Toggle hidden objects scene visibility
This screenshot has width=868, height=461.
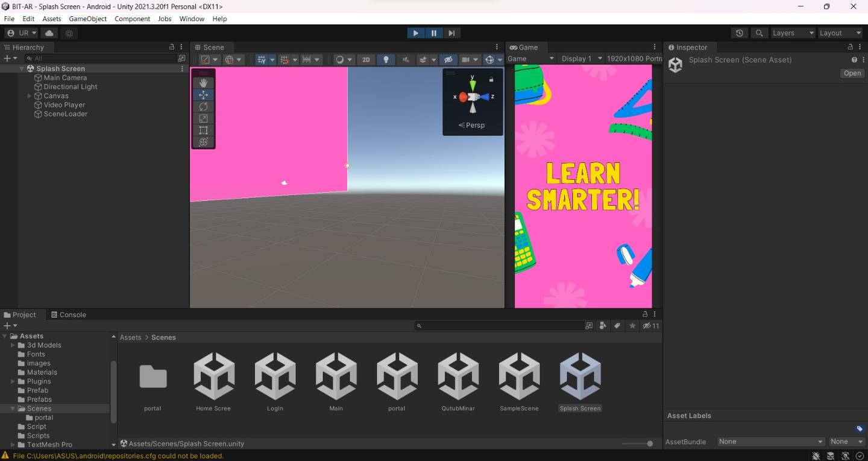coord(448,59)
